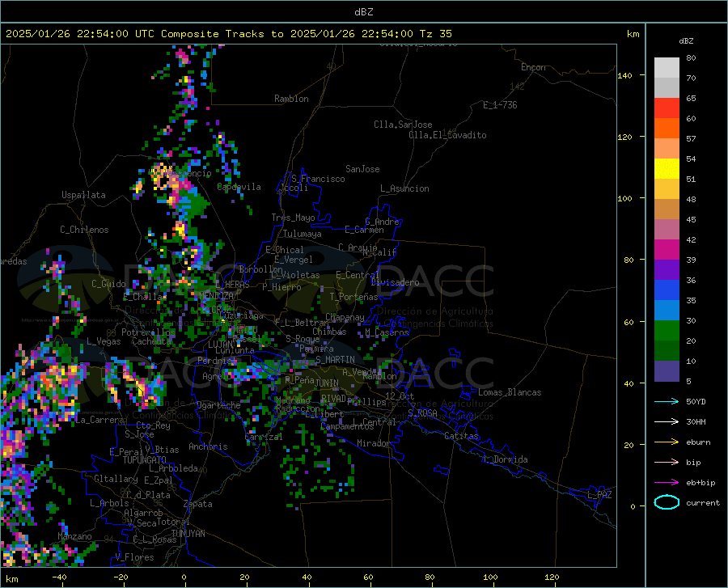Click the yellow eburn arrow legend icon
The height and width of the screenshot is (588, 728).
(667, 442)
